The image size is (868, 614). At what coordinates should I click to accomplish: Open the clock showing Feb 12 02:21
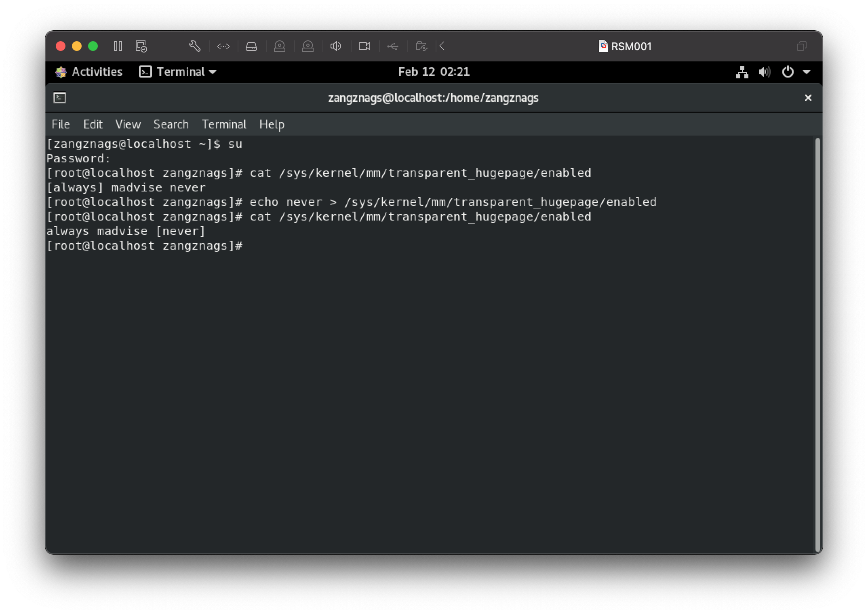click(x=434, y=72)
